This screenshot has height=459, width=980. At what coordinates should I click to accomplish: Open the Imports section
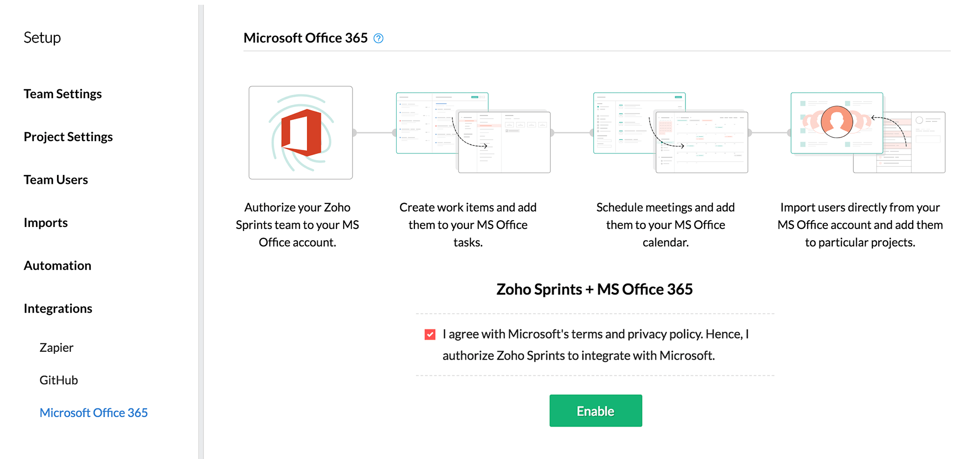pos(46,223)
